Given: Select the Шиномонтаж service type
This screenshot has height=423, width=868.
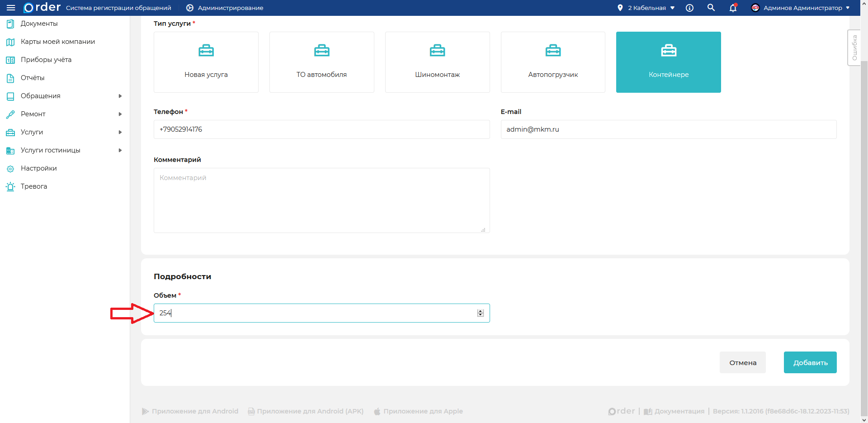Looking at the screenshot, I should [x=437, y=62].
